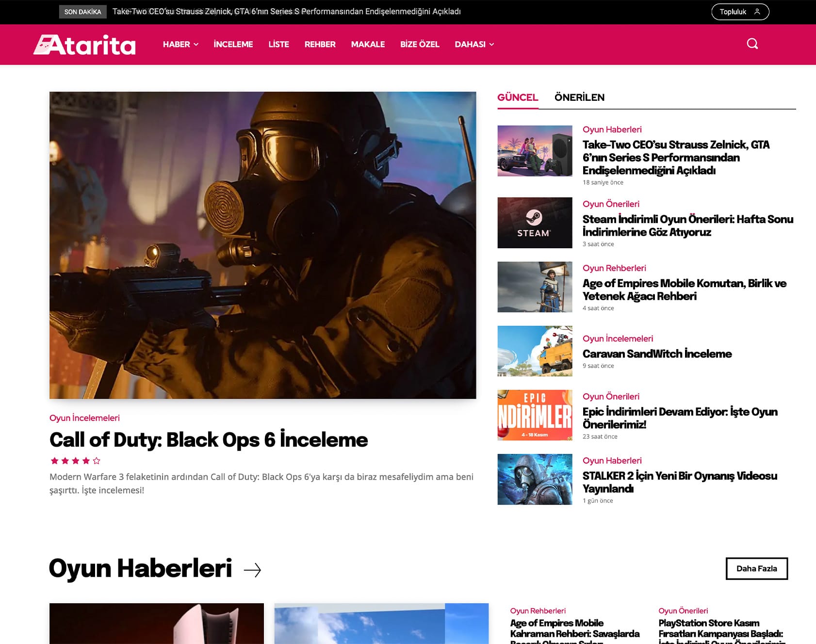Viewport: 816px width, 644px height.
Task: Click Oyun Haberleri category above STALKER 2
Action: (x=612, y=461)
